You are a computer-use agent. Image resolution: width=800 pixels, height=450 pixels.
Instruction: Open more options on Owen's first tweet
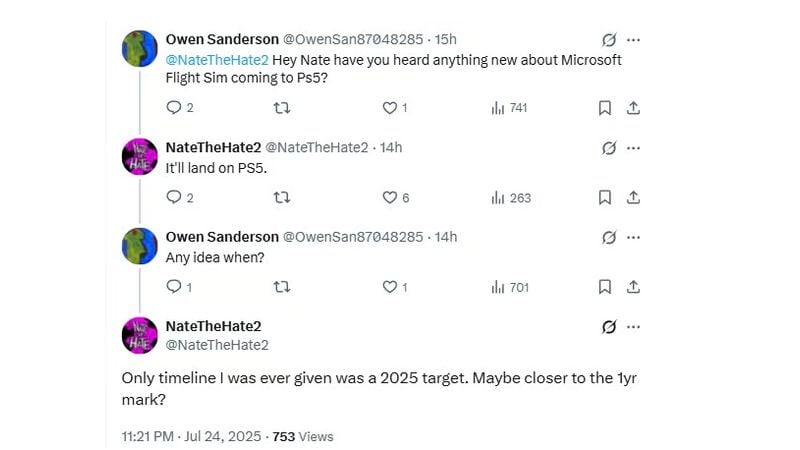(633, 40)
